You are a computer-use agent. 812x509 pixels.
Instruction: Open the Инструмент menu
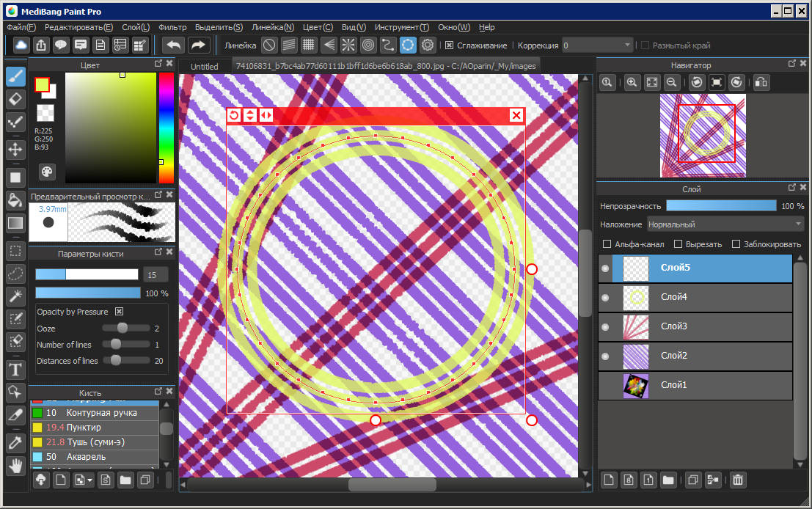[x=401, y=27]
